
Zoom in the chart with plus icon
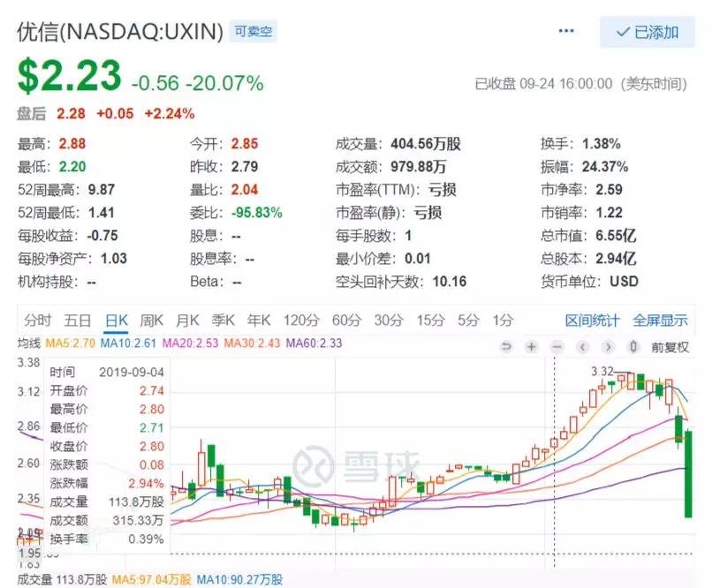pyautogui.click(x=531, y=347)
